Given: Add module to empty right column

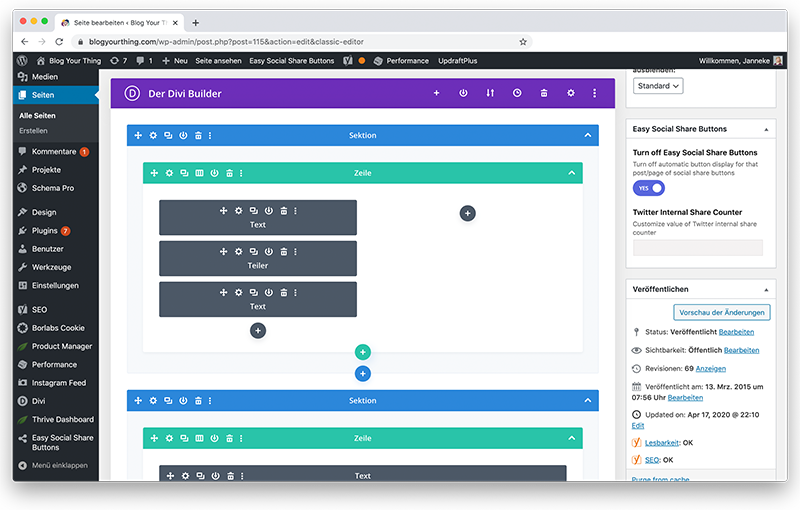Looking at the screenshot, I should (x=467, y=213).
